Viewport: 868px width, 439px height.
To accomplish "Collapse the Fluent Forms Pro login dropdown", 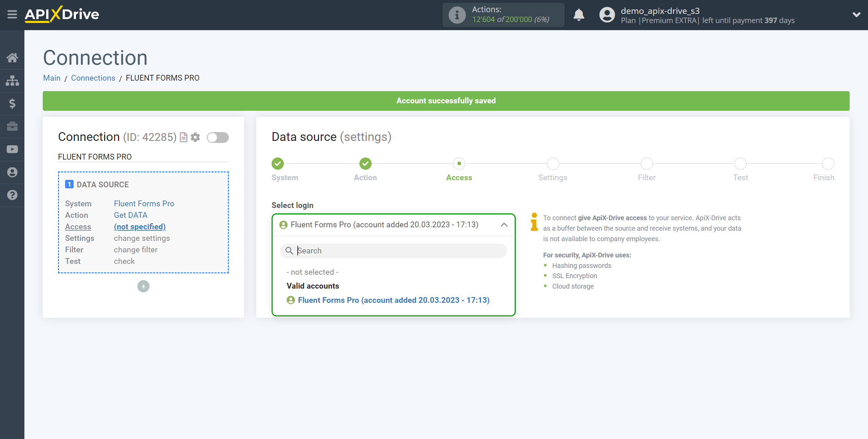I will (503, 225).
